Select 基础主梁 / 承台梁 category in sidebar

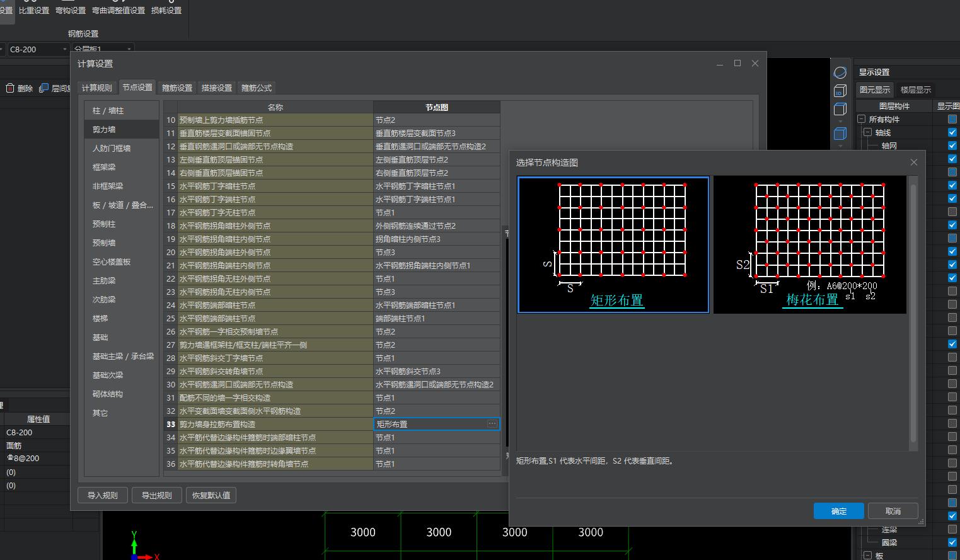(122, 356)
